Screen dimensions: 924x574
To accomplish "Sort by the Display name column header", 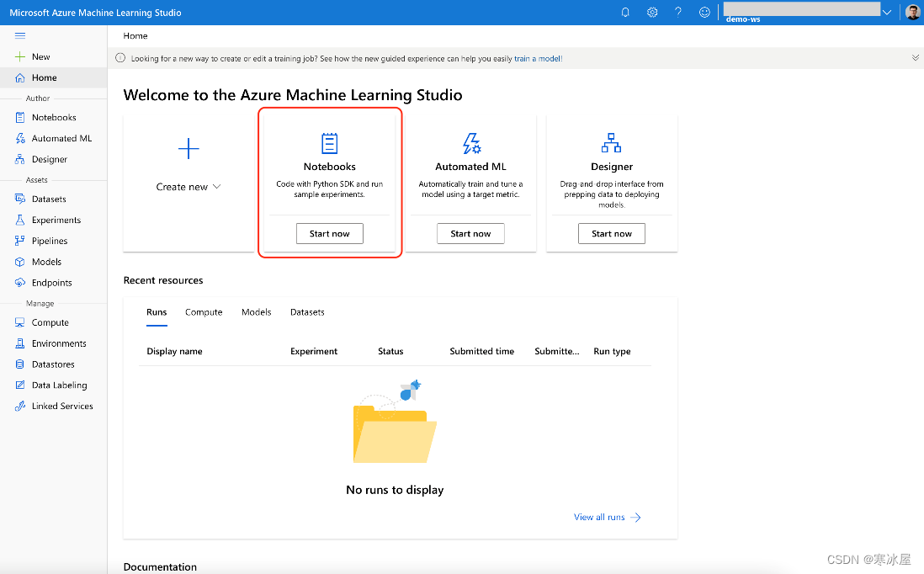I will 174,351.
